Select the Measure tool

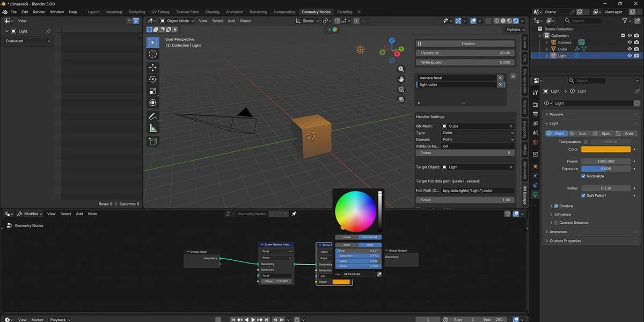pyautogui.click(x=153, y=128)
